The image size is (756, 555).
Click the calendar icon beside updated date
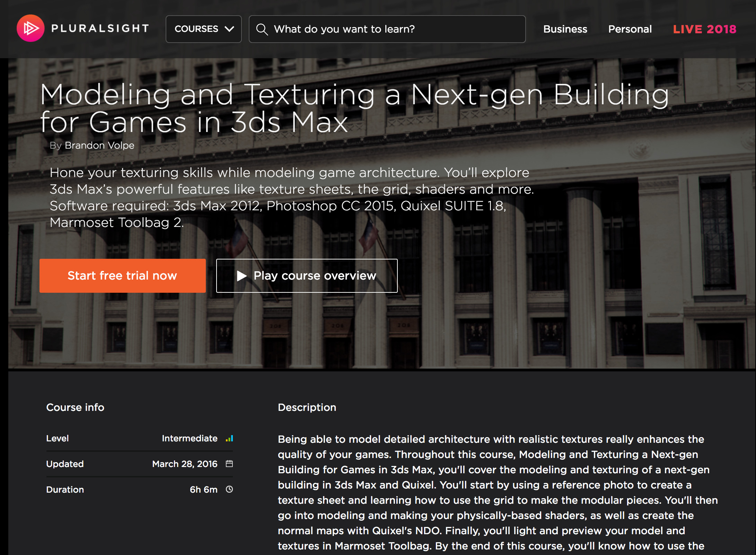(229, 464)
